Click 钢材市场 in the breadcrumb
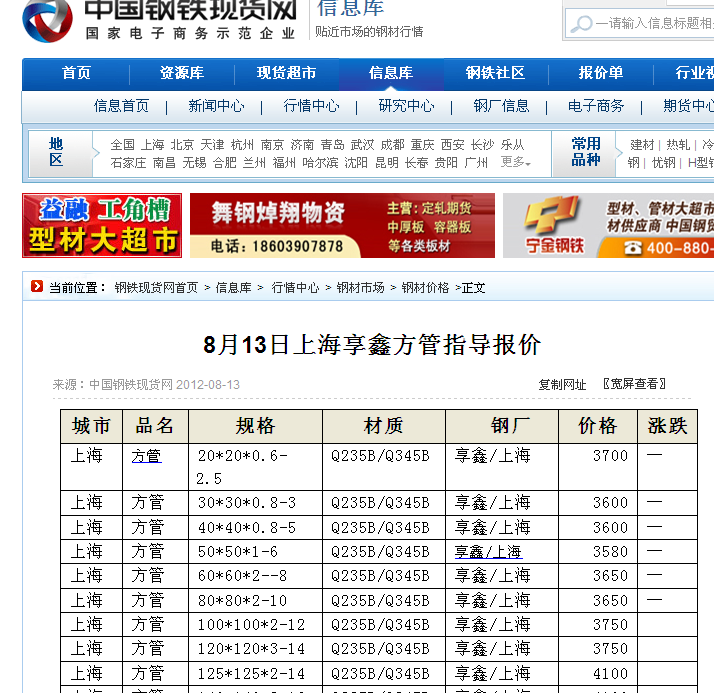Screen dimensions: 714x693 (x=360, y=288)
